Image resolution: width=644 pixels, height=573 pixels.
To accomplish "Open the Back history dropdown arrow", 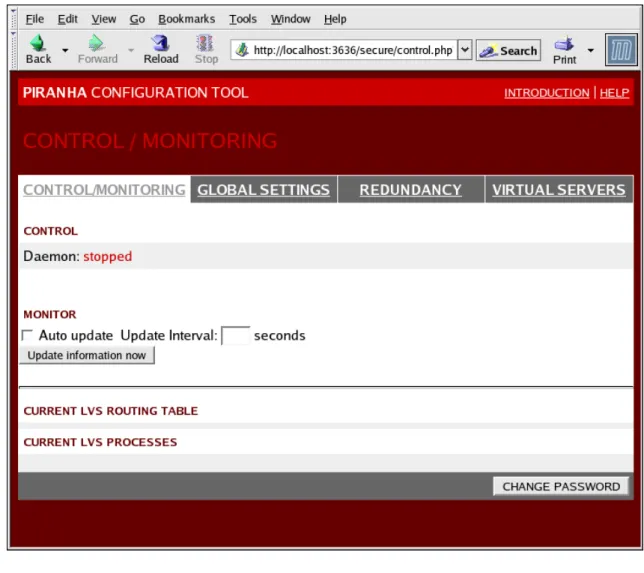I will 65,50.
